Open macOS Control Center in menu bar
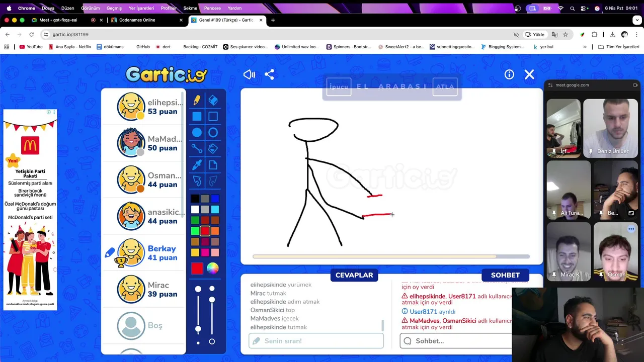The height and width of the screenshot is (362, 644). coord(584,8)
